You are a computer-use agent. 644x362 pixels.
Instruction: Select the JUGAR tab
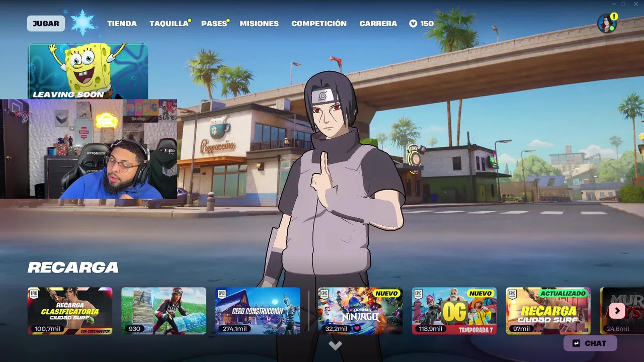[46, 24]
